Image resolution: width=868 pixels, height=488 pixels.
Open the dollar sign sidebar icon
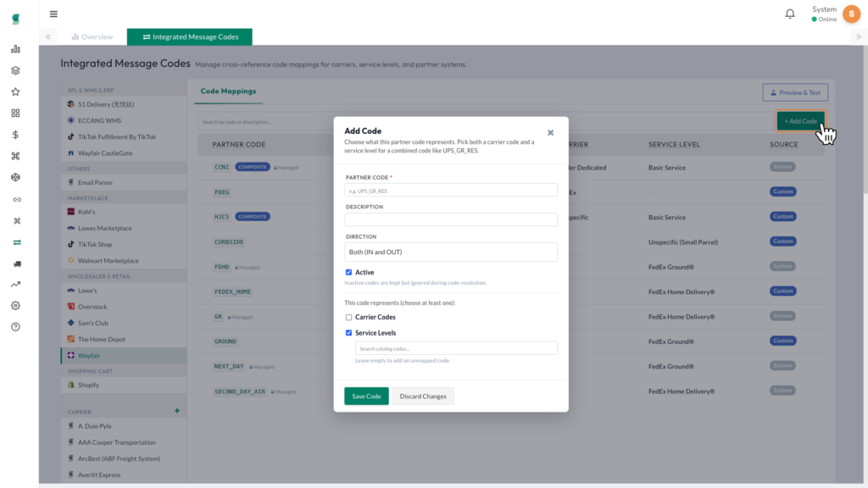(x=15, y=135)
